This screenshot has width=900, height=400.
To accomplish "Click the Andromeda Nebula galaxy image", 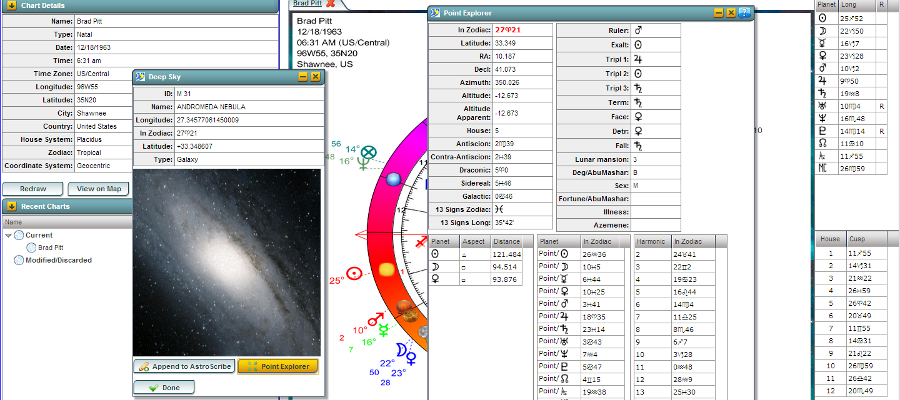I will [x=229, y=260].
